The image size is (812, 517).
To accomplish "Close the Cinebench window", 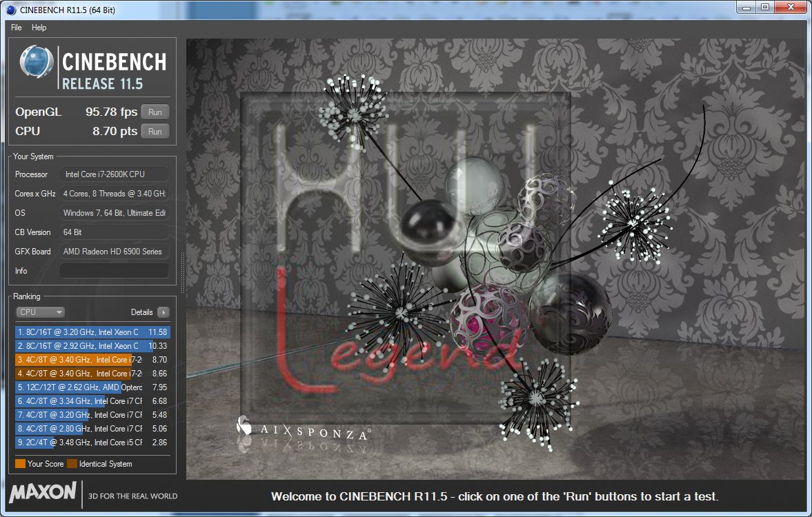I will point(791,8).
